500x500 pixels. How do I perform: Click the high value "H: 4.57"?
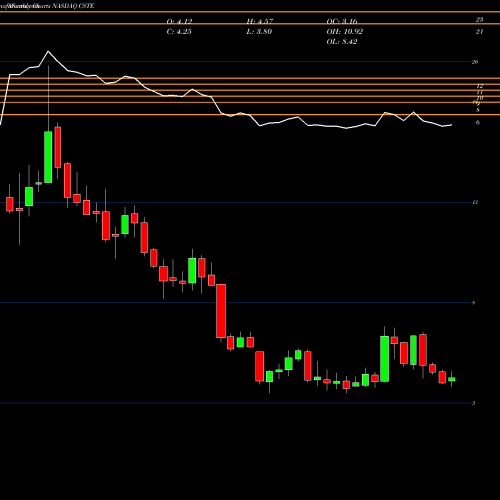point(260,21)
